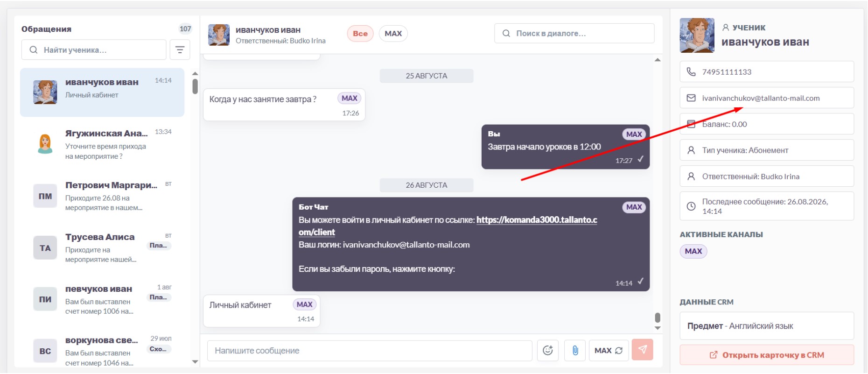Open the large avatar in the student panel
Screen dimensions: 868x374
click(697, 35)
